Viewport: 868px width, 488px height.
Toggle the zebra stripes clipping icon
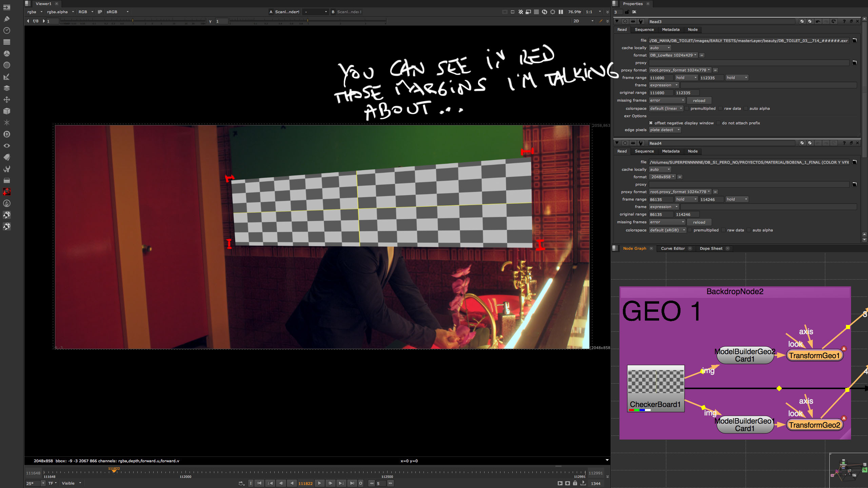pyautogui.click(x=520, y=12)
